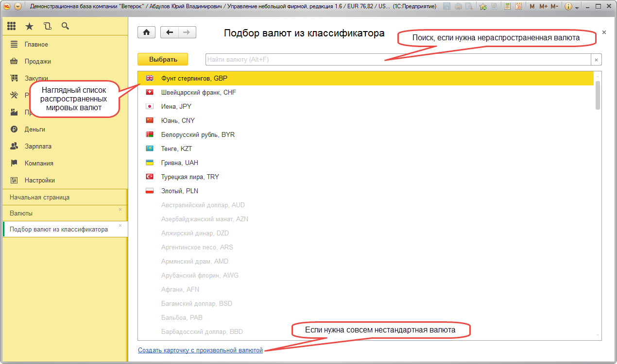This screenshot has width=617, height=364.
Task: Select Гривна, UAH row
Action: (x=366, y=163)
